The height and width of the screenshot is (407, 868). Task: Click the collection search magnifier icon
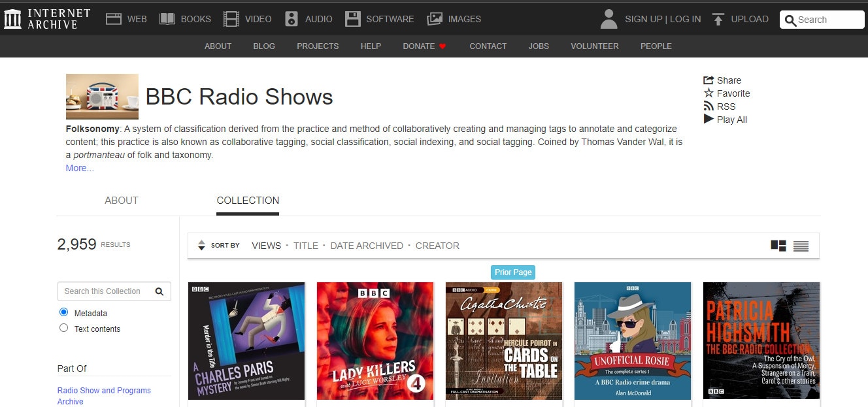point(159,291)
